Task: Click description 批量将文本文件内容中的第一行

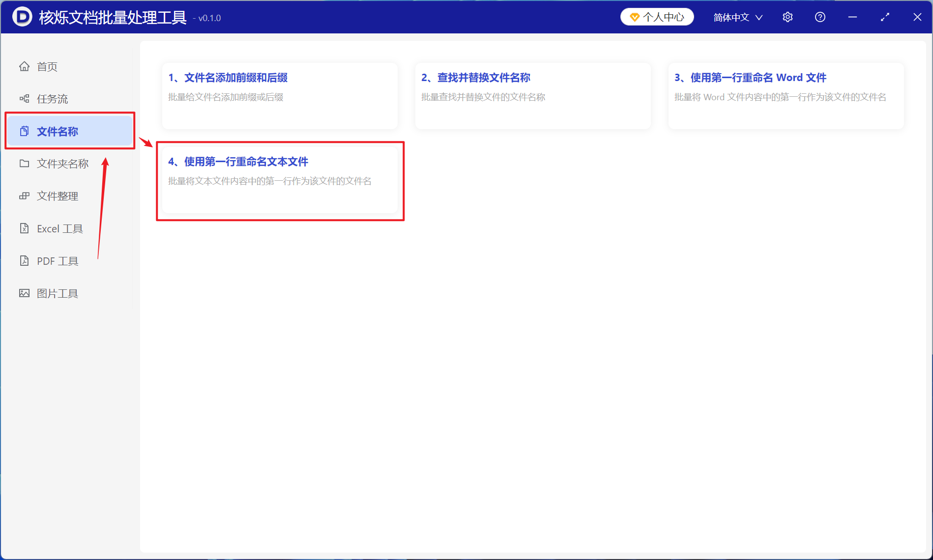Action: pyautogui.click(x=270, y=181)
